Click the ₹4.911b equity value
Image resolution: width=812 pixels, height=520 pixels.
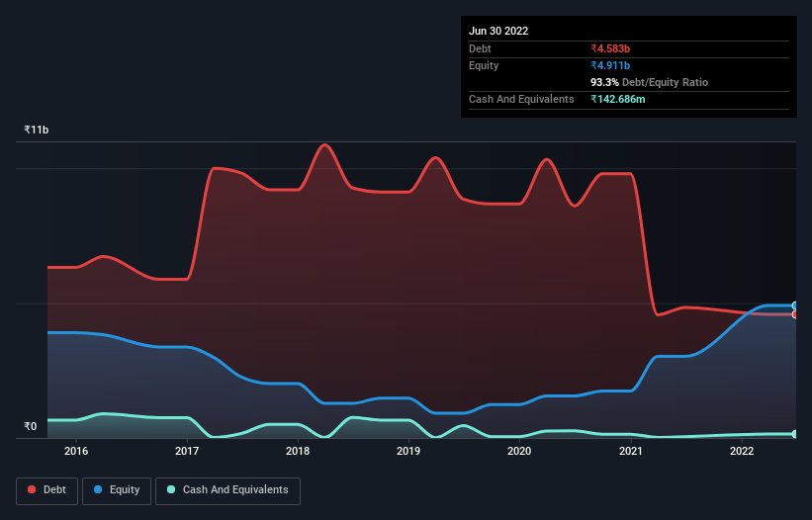click(610, 65)
